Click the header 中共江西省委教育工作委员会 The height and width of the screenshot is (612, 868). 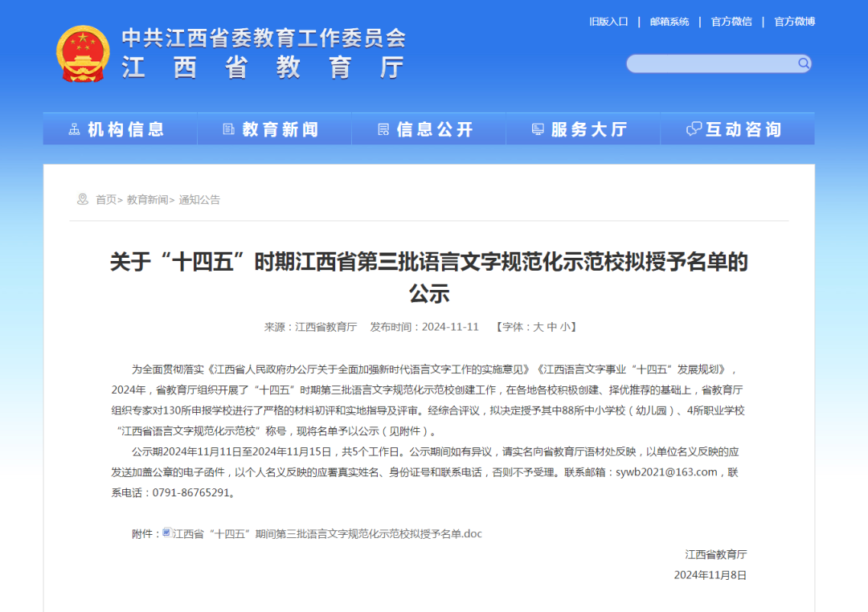[x=264, y=38]
